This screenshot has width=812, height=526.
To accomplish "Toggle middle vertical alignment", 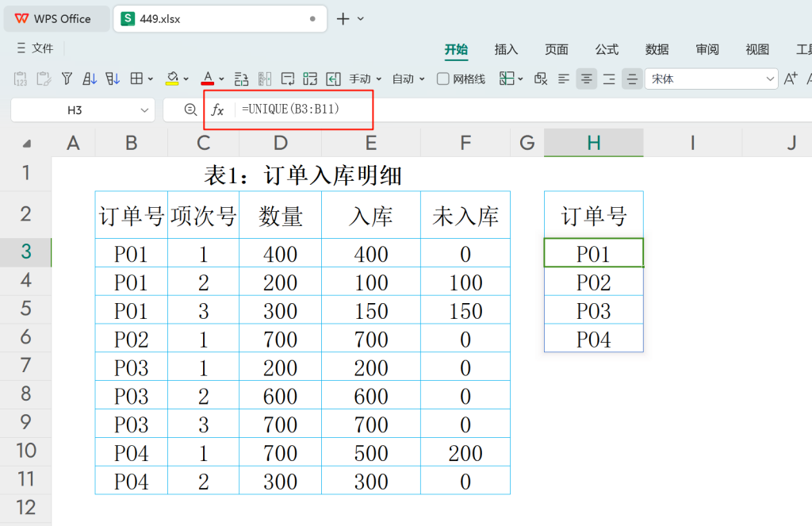I will point(632,79).
